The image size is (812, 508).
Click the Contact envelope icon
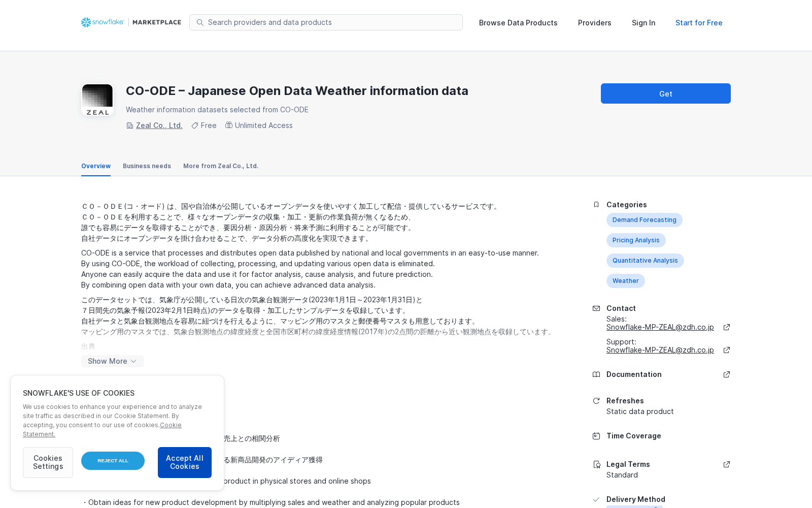(596, 308)
